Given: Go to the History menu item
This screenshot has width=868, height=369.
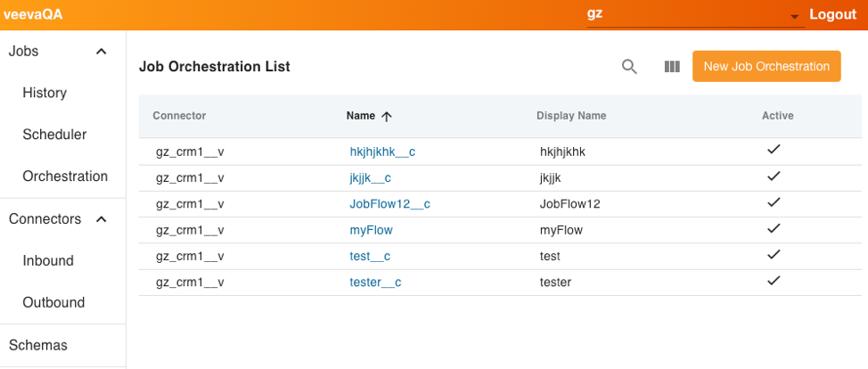Looking at the screenshot, I should tap(45, 93).
